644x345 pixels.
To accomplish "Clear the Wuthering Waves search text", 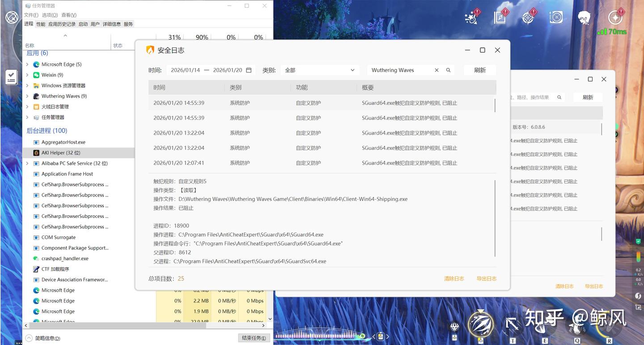I will (x=436, y=70).
